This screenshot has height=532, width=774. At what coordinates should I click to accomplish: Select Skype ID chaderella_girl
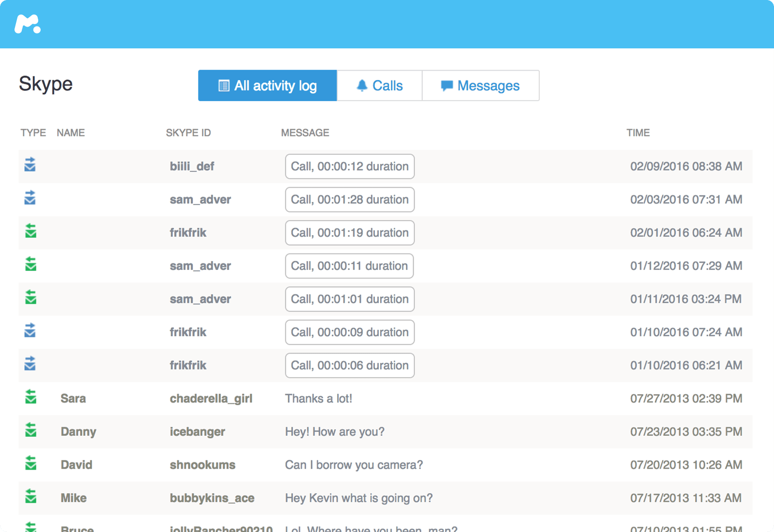[211, 399]
